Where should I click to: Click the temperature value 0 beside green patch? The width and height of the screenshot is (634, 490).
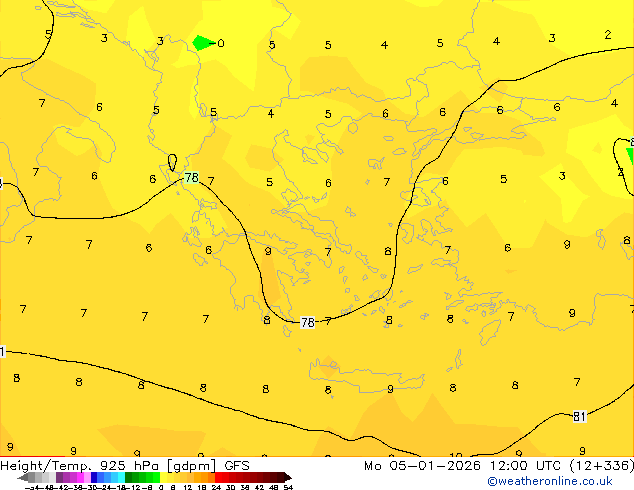tap(221, 43)
